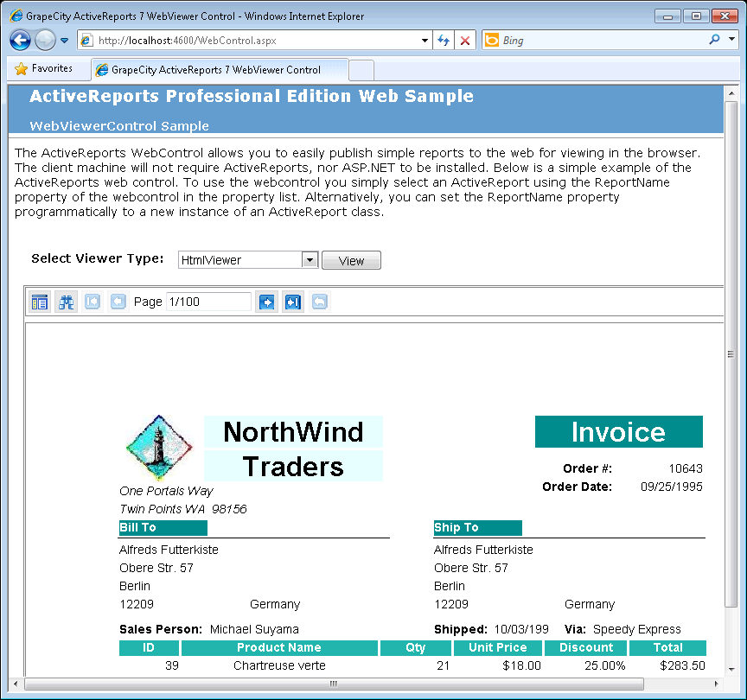The height and width of the screenshot is (700, 747).
Task: Click the Product Name column header
Action: click(279, 647)
